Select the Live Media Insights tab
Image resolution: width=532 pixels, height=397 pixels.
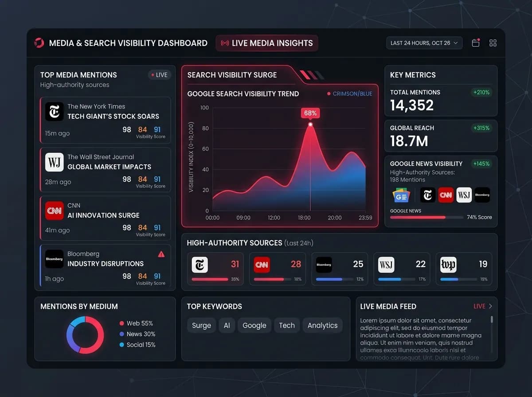pos(267,43)
